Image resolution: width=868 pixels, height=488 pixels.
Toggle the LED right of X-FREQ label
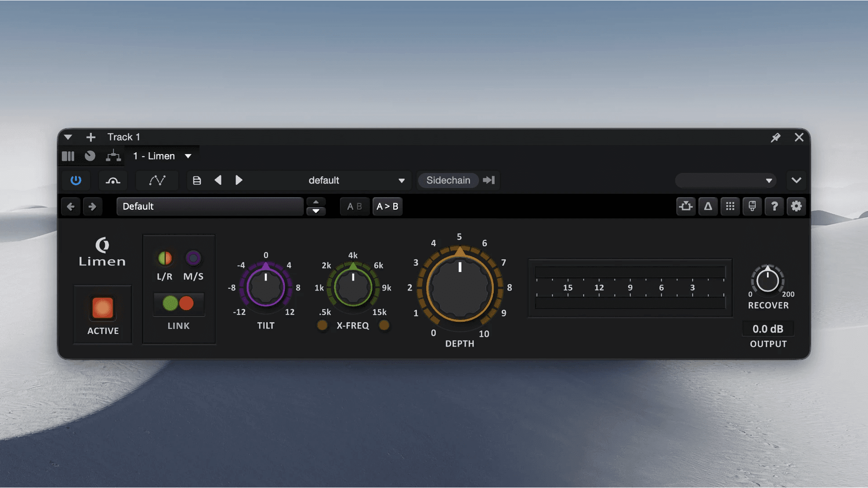384,325
